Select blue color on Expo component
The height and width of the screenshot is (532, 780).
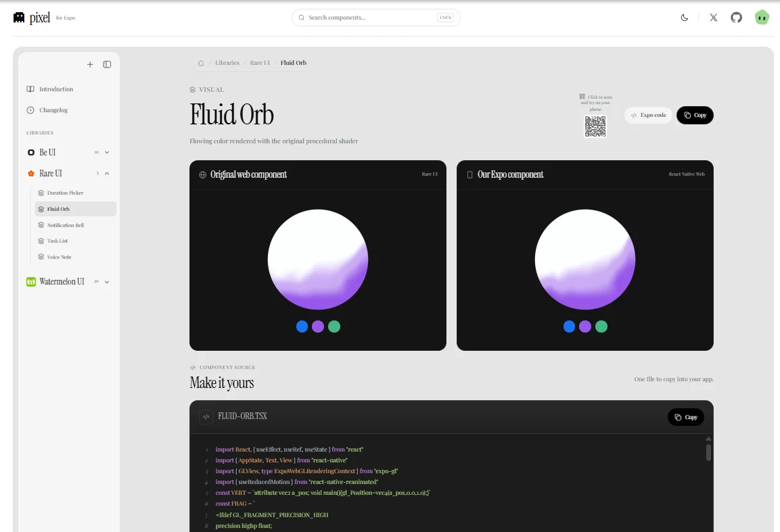569,327
